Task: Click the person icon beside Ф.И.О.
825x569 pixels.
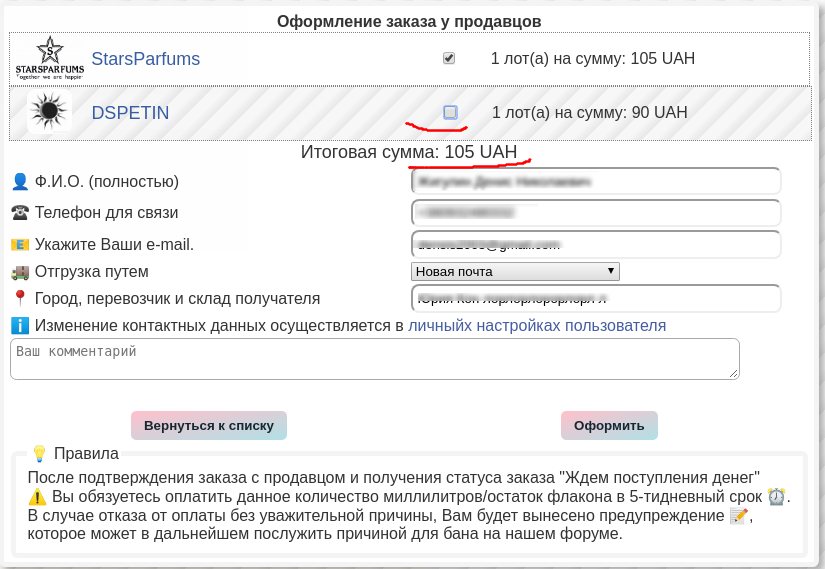Action: pyautogui.click(x=20, y=182)
